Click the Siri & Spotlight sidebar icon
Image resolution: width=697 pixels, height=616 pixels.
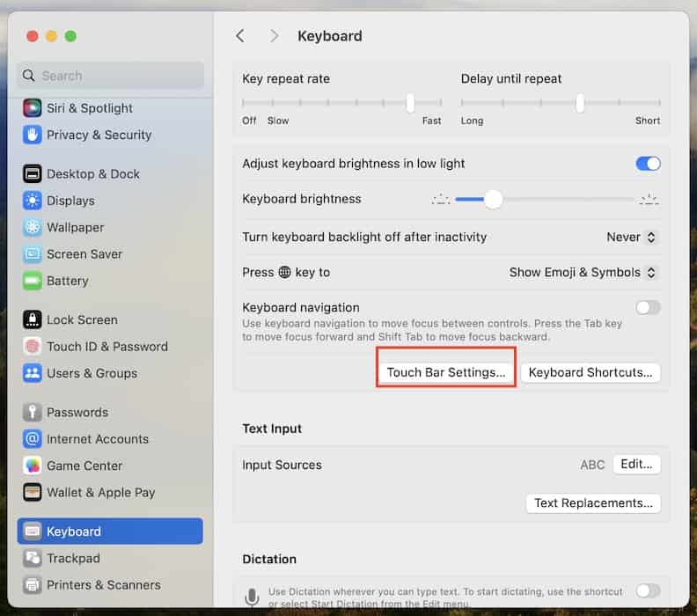point(33,108)
